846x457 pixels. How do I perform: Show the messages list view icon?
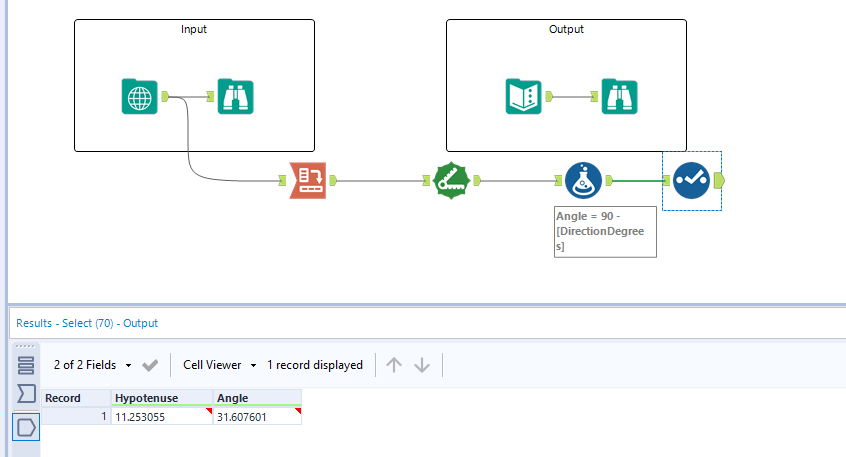26,365
